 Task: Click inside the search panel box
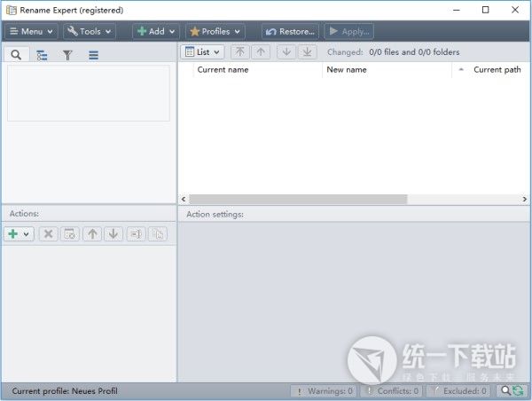point(88,93)
